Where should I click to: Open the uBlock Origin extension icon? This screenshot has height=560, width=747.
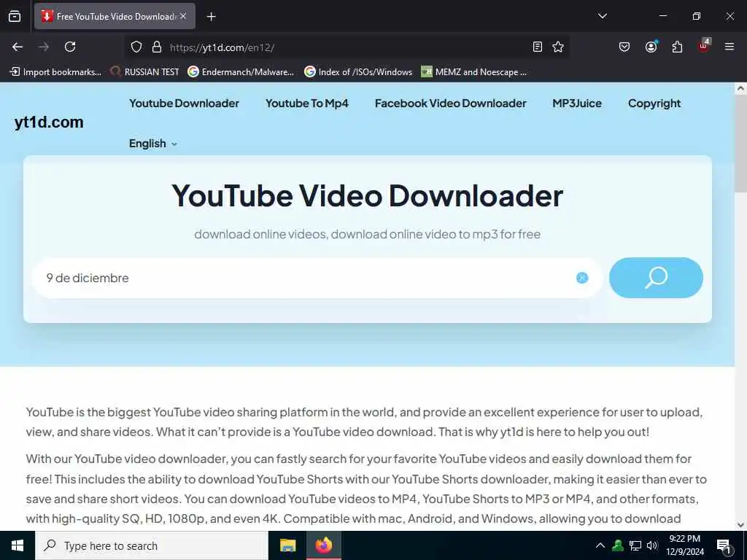pyautogui.click(x=704, y=46)
